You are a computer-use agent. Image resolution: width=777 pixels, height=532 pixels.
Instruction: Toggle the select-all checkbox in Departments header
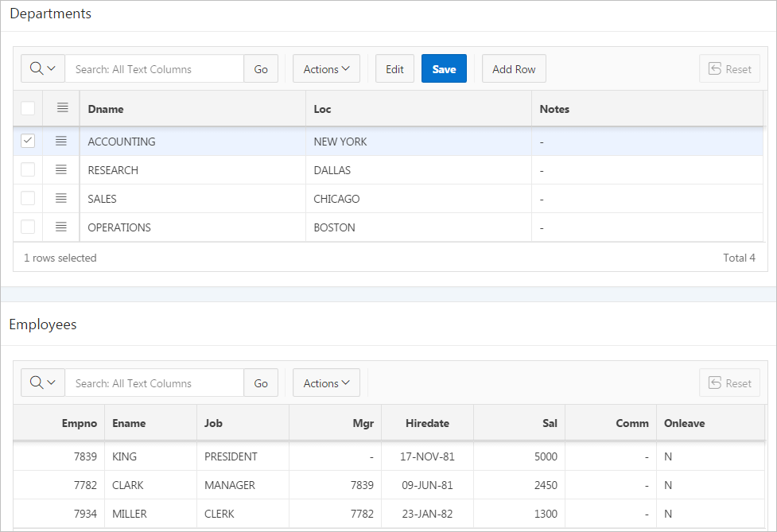coord(28,108)
